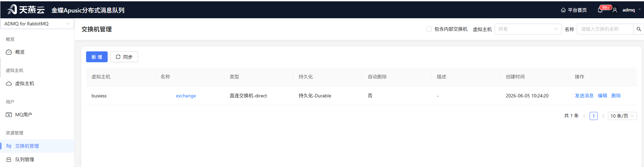Screen dimensions: 644x167
Task: Go to 平台首页
Action: pos(577,10)
